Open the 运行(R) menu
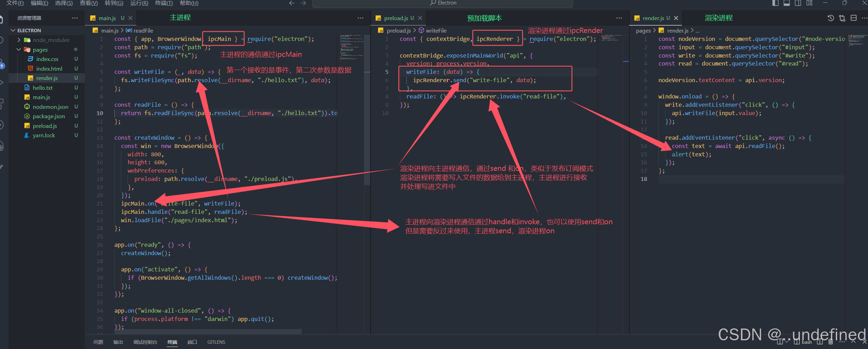The height and width of the screenshot is (349, 868). (x=139, y=3)
